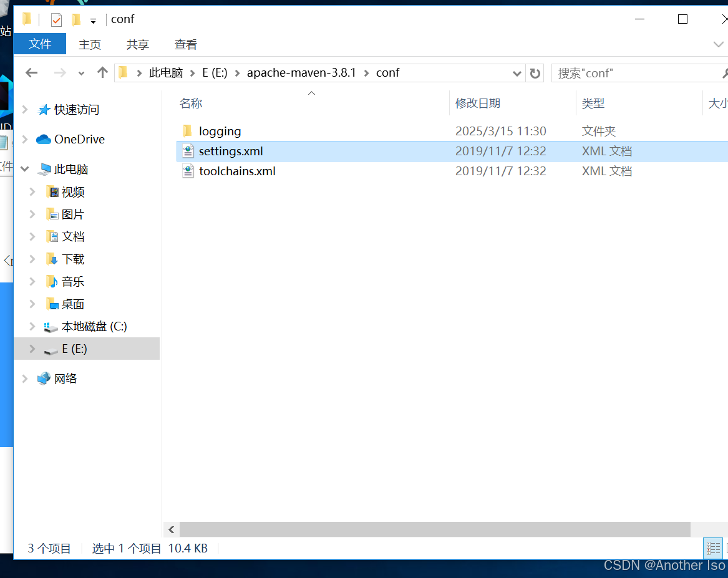Select the E (E:) drive in navigation pane
The width and height of the screenshot is (728, 578).
coord(74,349)
